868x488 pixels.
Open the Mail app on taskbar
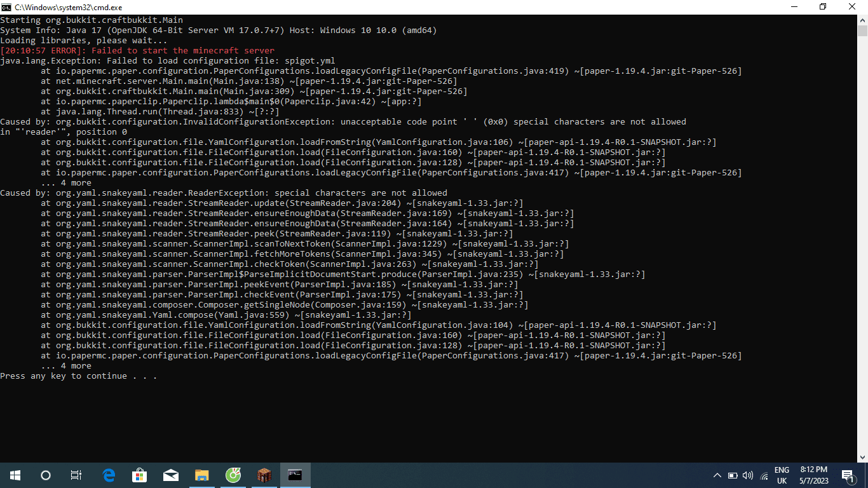170,475
